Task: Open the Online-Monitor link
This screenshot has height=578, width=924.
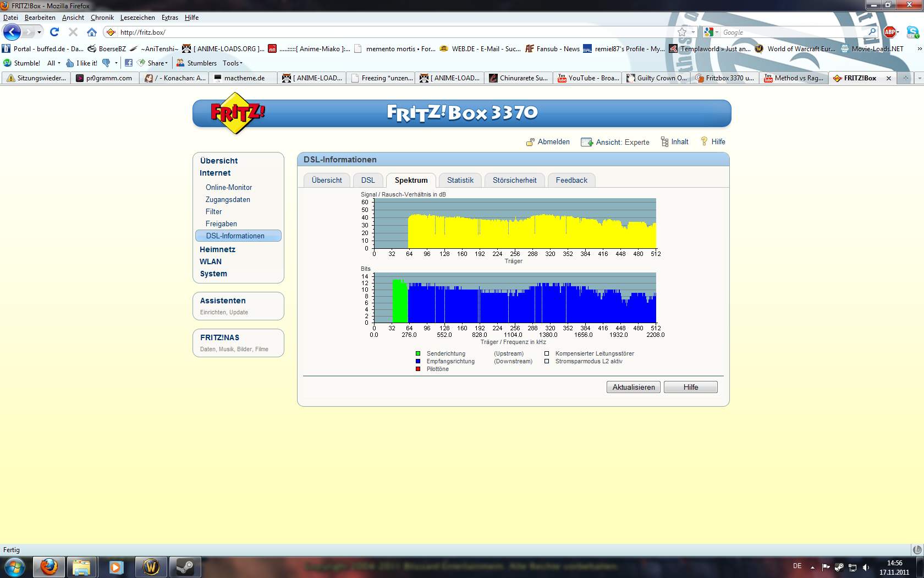Action: pyautogui.click(x=229, y=187)
